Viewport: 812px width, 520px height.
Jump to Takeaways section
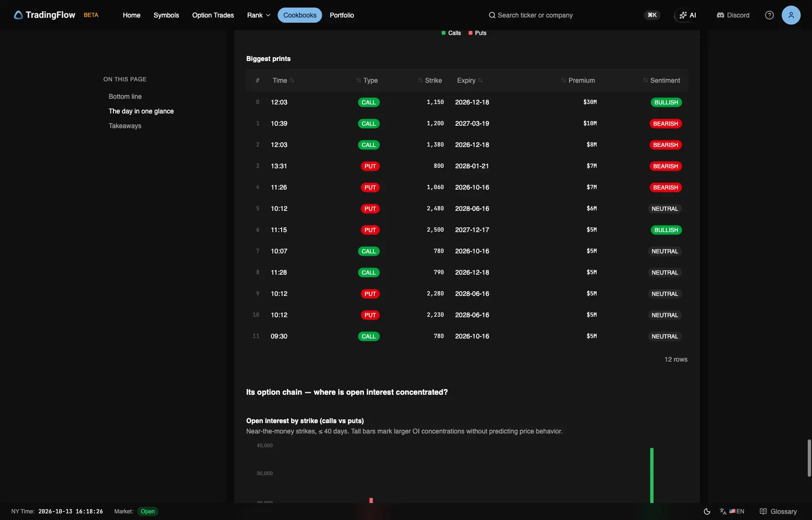coord(125,126)
